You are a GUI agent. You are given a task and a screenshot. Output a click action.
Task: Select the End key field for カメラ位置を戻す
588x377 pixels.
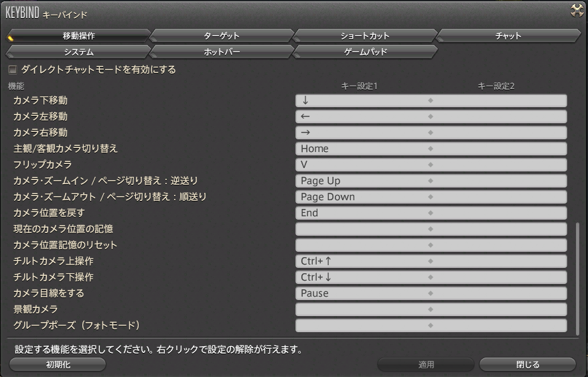(x=363, y=213)
